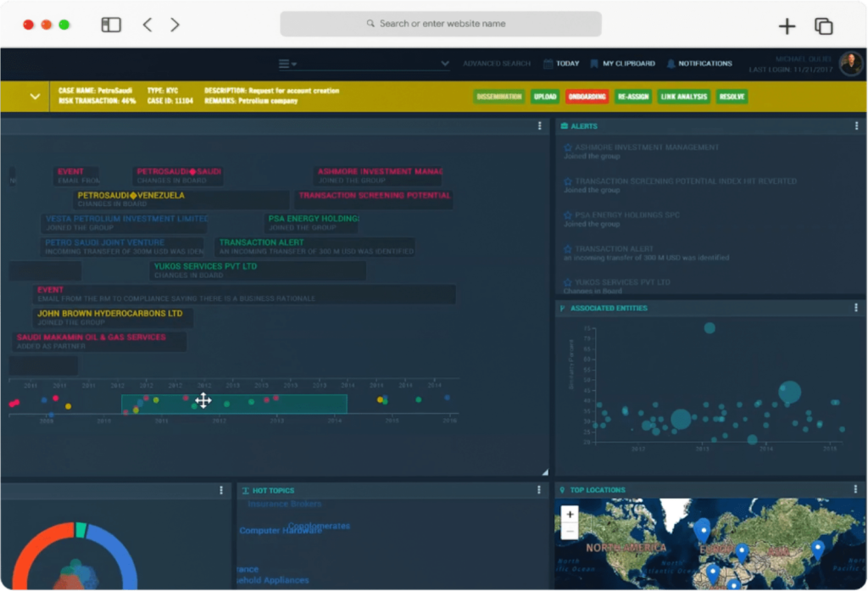Select the Vesta Petrolium Investment Limited card
Viewport: 868px width, 591px height.
[x=125, y=223]
